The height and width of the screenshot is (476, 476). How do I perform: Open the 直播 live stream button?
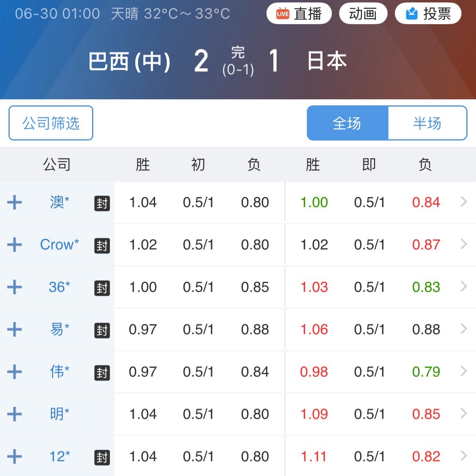pyautogui.click(x=299, y=14)
